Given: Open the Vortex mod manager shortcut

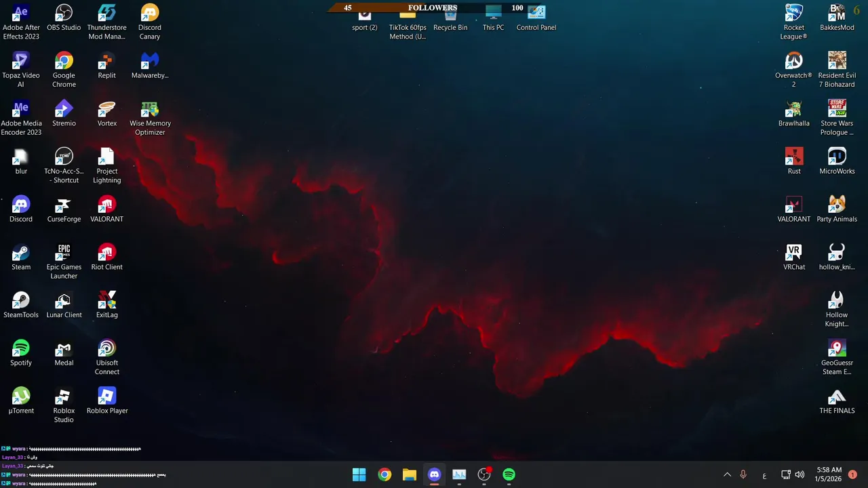Looking at the screenshot, I should coord(107,113).
